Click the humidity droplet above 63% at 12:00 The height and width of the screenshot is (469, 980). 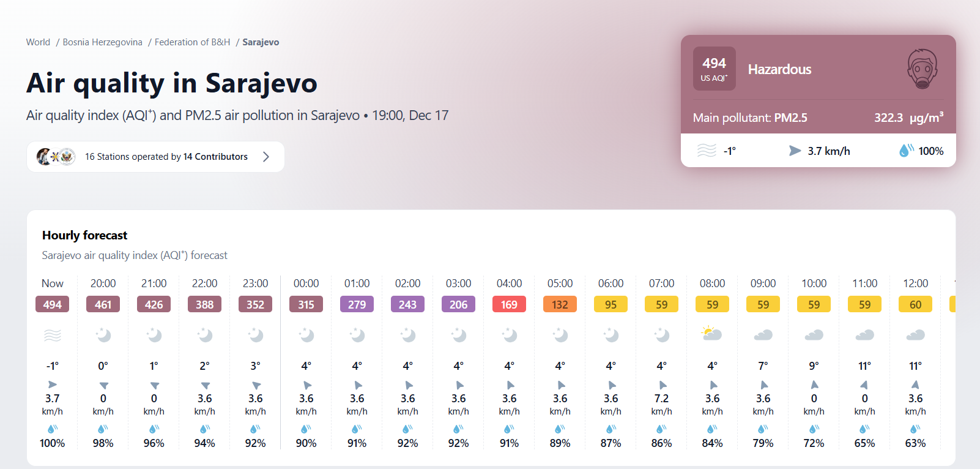(915, 429)
